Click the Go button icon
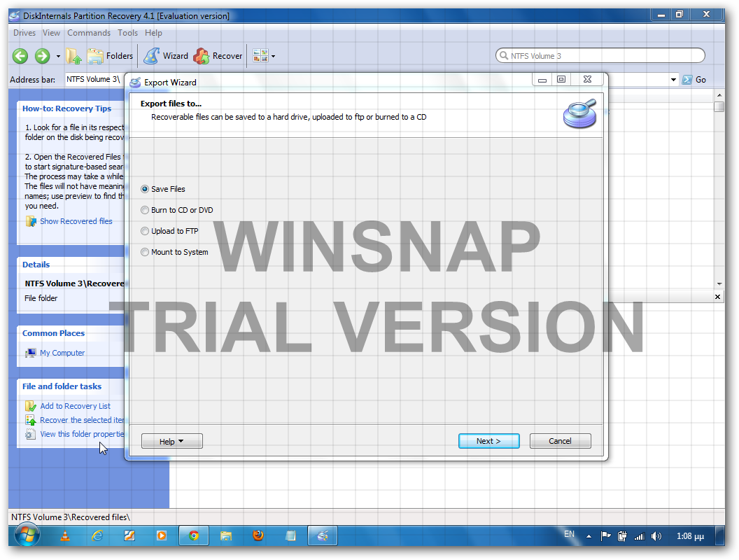Viewport: 739px width, 560px height. coord(687,80)
